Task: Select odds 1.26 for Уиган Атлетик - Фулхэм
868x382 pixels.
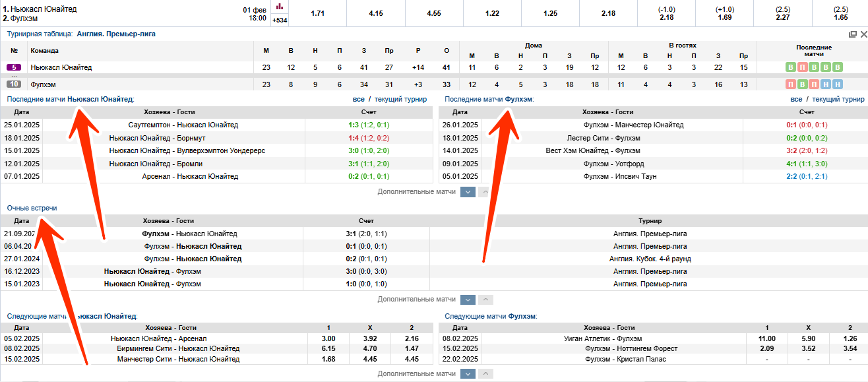Action: 850,338
